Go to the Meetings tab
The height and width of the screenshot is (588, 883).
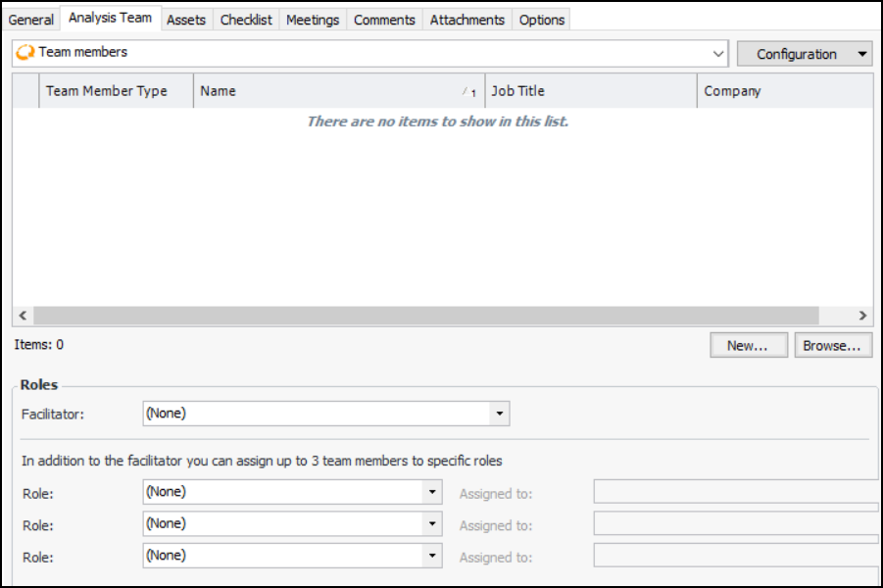[x=313, y=20]
